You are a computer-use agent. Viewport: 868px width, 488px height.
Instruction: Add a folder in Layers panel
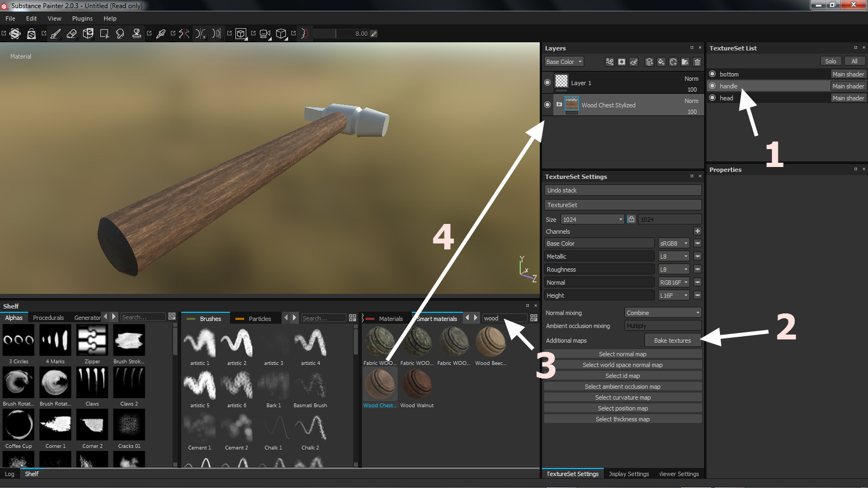tap(685, 62)
